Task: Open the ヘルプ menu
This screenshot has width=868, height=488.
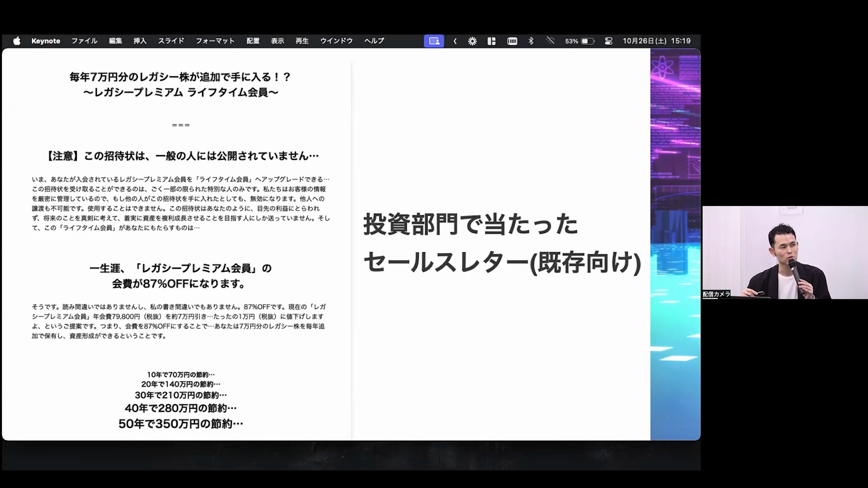Action: pos(374,41)
